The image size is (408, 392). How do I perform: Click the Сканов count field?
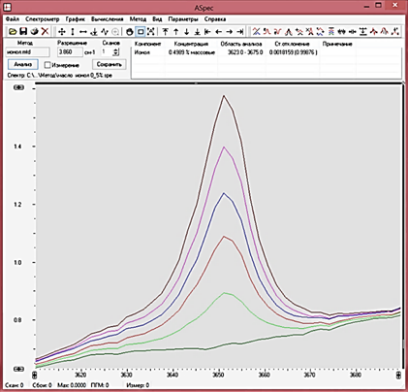tap(107, 52)
